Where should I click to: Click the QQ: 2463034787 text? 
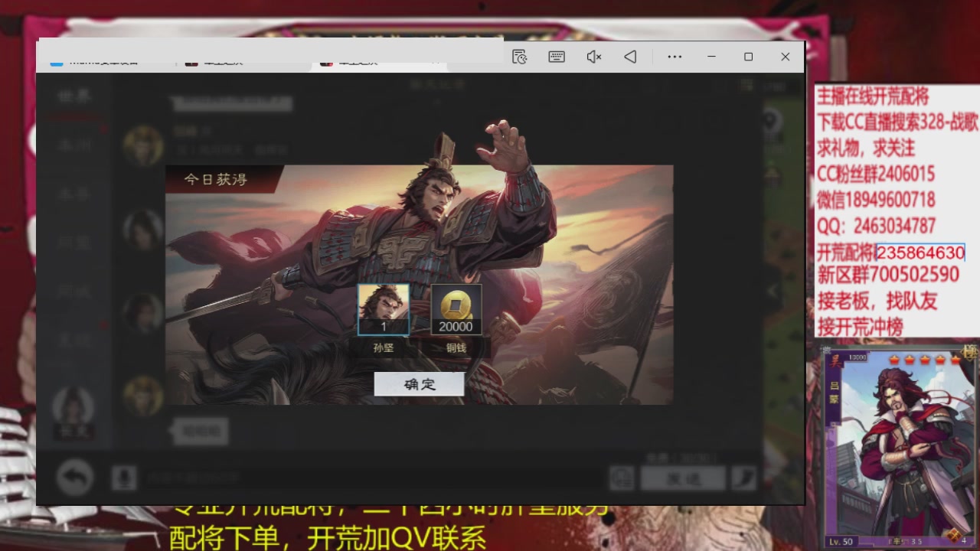click(876, 227)
